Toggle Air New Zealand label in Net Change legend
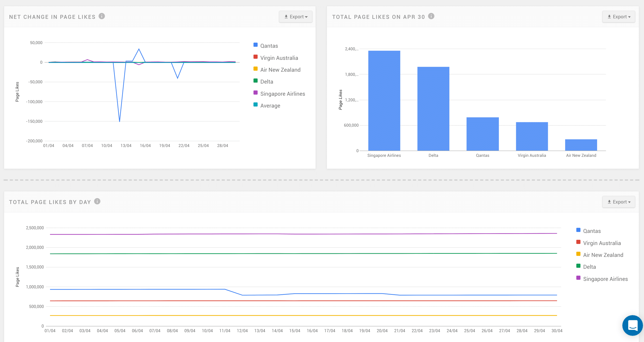 (x=280, y=70)
